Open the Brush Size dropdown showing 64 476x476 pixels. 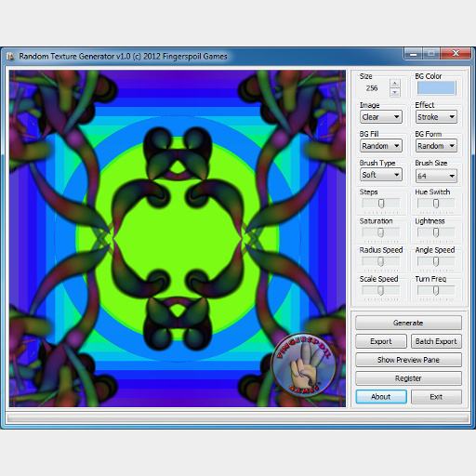tap(436, 176)
